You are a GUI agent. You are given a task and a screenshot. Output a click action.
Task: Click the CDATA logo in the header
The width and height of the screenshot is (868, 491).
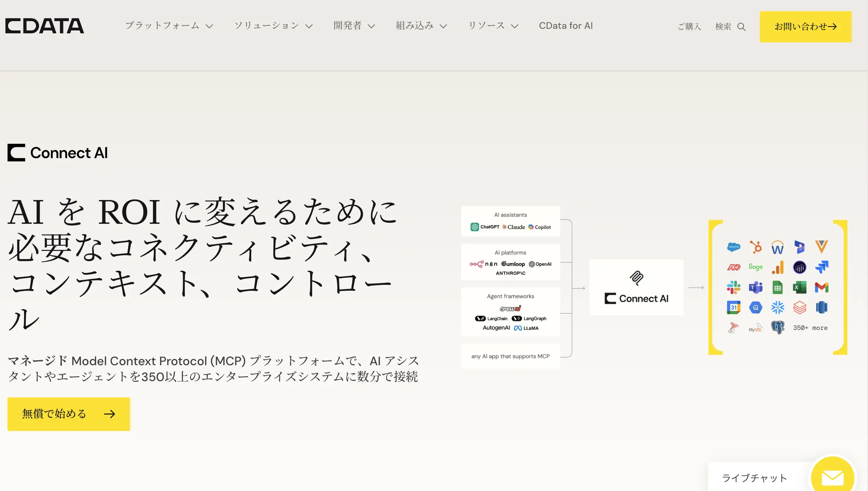44,26
